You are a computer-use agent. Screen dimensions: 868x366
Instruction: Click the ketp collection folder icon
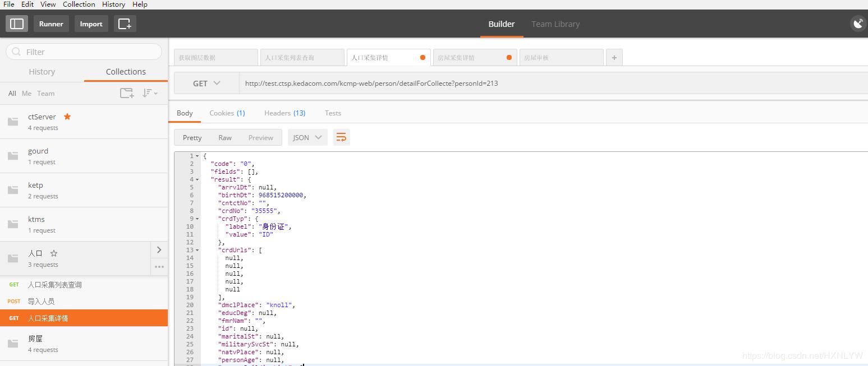point(13,190)
